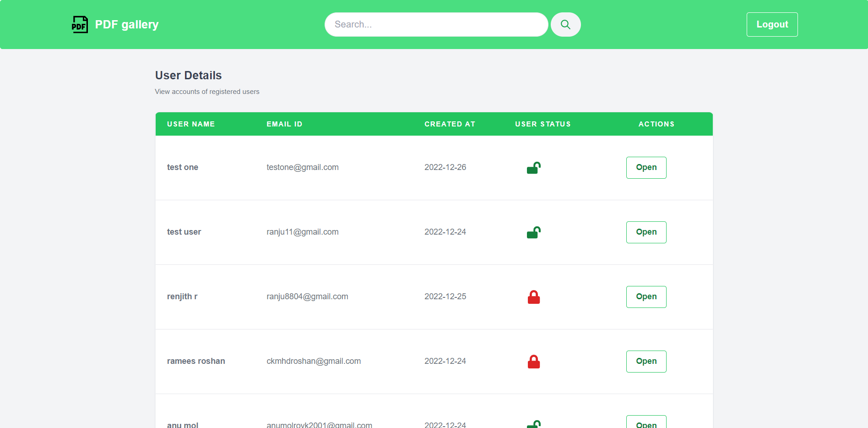Open the test one user account
This screenshot has height=428, width=868.
click(x=646, y=168)
